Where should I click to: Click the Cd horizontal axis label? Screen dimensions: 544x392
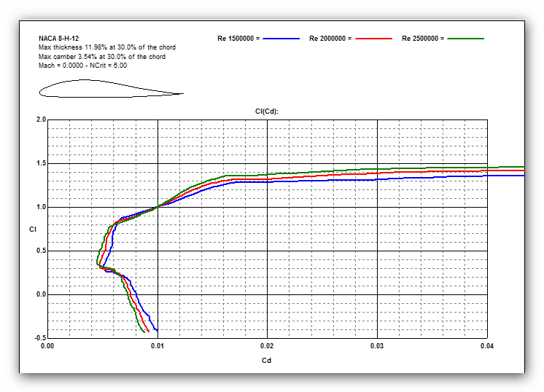point(267,360)
